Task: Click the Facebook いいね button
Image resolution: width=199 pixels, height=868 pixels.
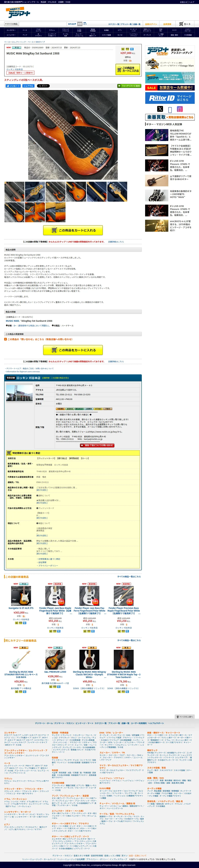Action: [x=13, y=86]
